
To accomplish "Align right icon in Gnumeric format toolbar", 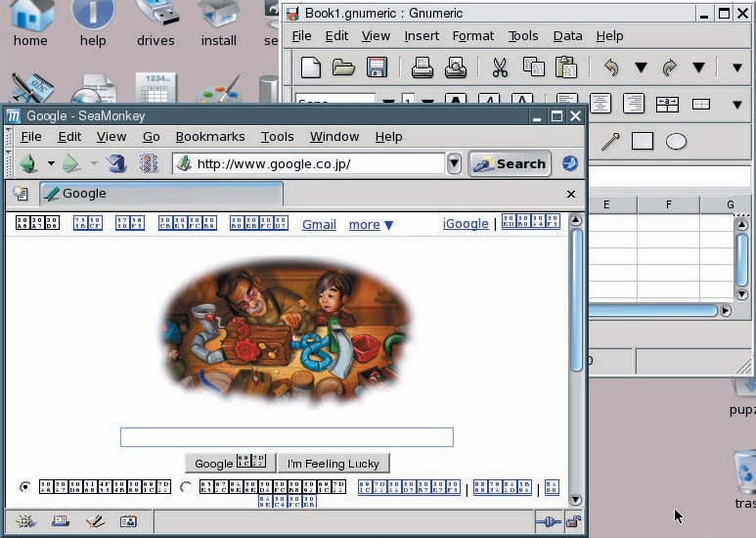I will click(x=633, y=103).
